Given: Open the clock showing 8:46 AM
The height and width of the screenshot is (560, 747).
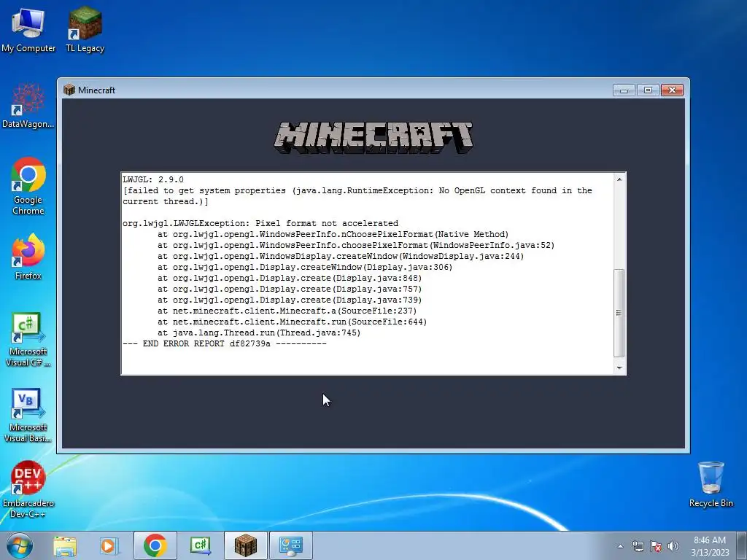Looking at the screenshot, I should click(x=710, y=546).
